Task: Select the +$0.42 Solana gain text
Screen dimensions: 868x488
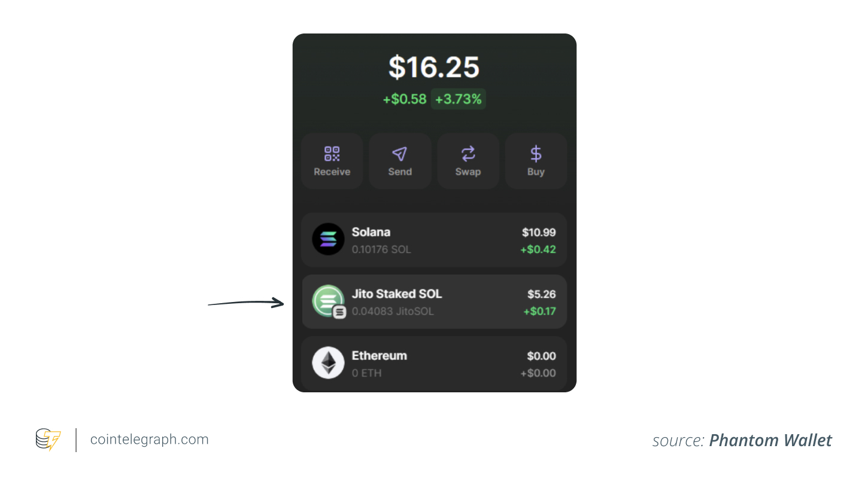Action: pyautogui.click(x=538, y=249)
